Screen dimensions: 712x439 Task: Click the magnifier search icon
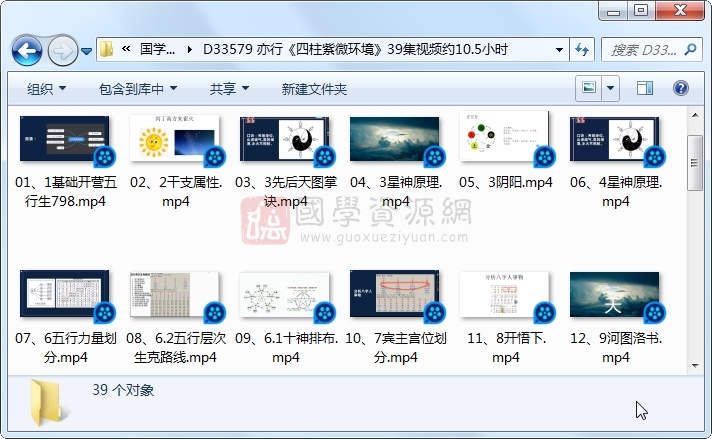(690, 49)
